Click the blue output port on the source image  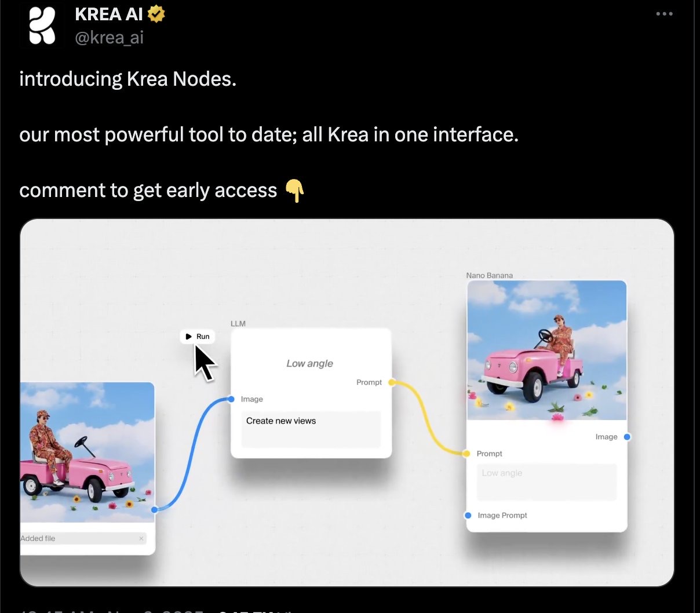point(154,510)
